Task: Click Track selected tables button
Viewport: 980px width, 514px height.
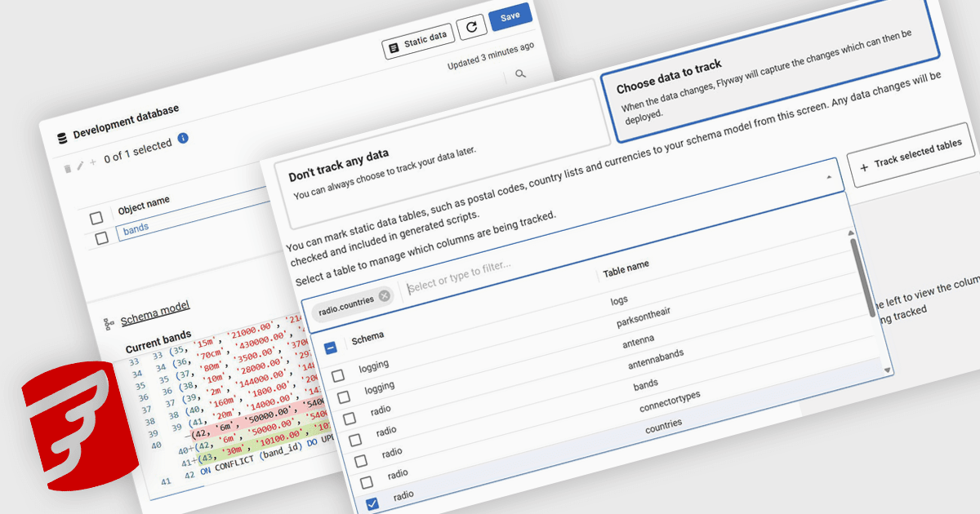Action: (x=911, y=156)
